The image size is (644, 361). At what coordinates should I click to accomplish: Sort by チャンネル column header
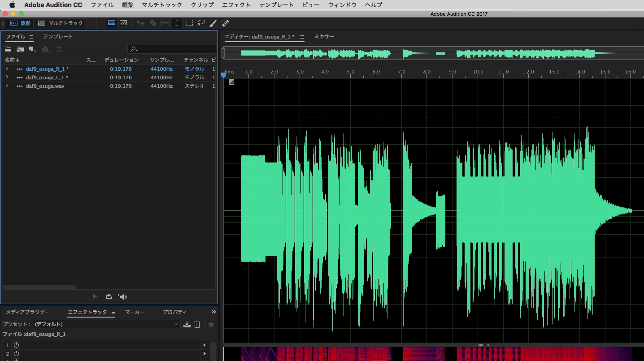196,60
